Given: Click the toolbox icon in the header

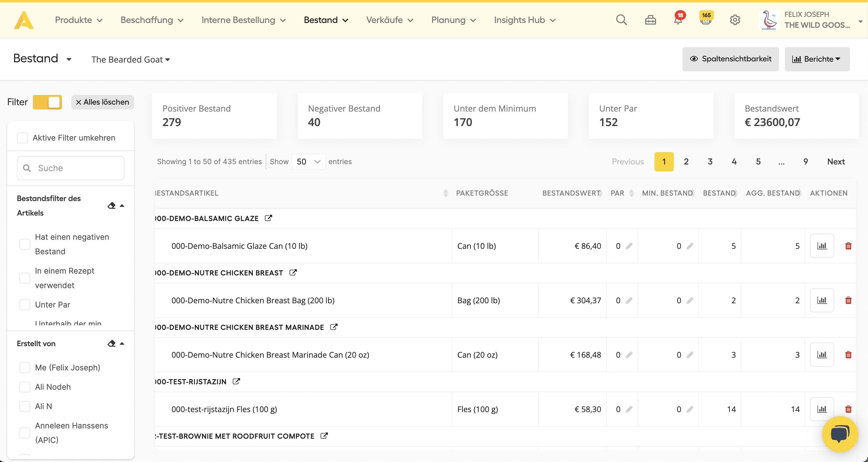Looking at the screenshot, I should click(x=650, y=20).
